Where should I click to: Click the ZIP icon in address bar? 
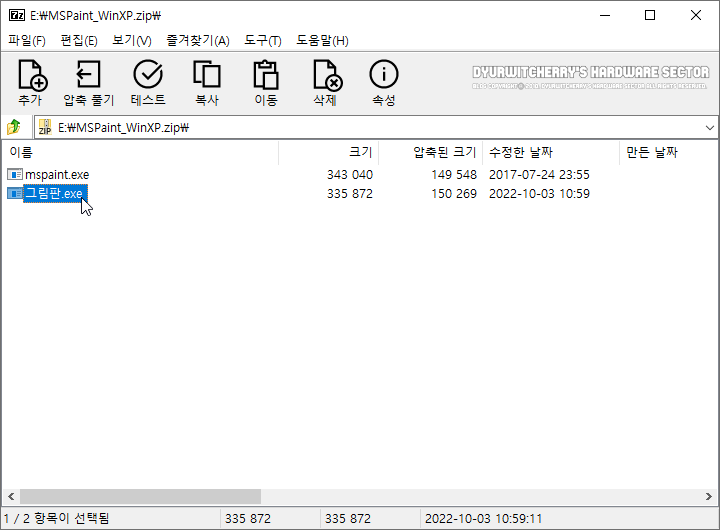click(x=45, y=127)
